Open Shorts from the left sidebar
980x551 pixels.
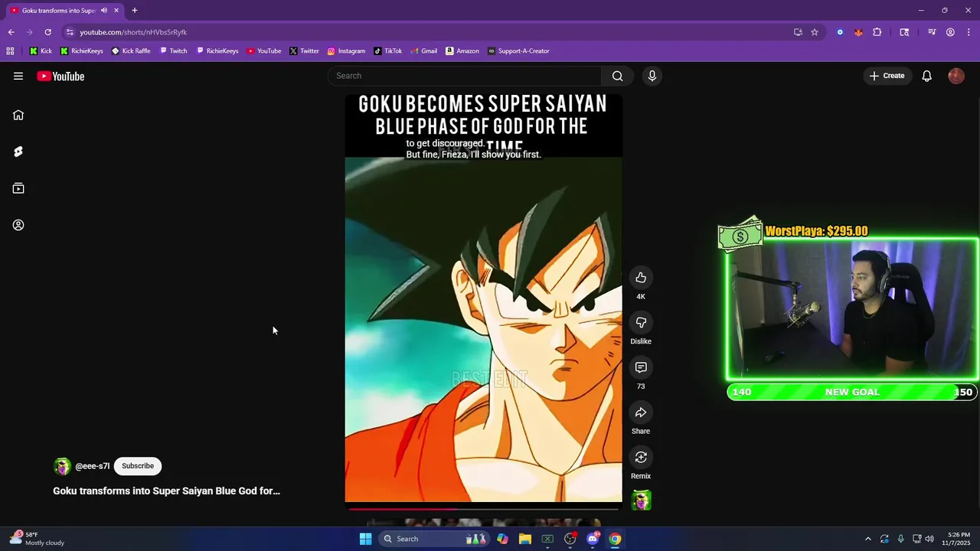[x=18, y=152]
